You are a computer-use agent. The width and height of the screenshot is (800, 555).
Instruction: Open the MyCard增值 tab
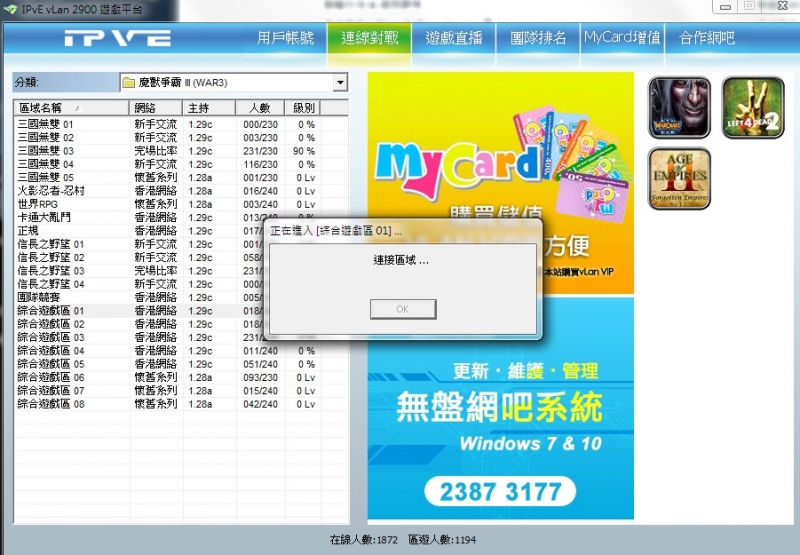[622, 38]
